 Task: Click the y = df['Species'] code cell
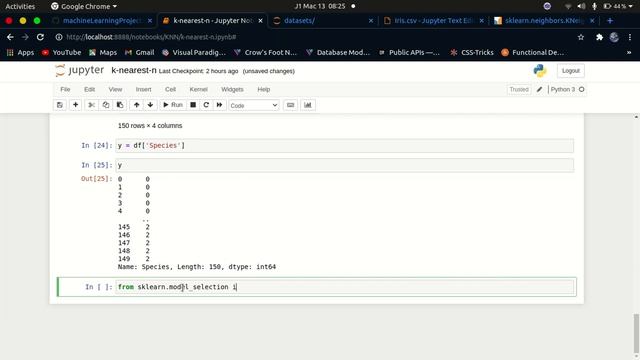click(x=344, y=145)
